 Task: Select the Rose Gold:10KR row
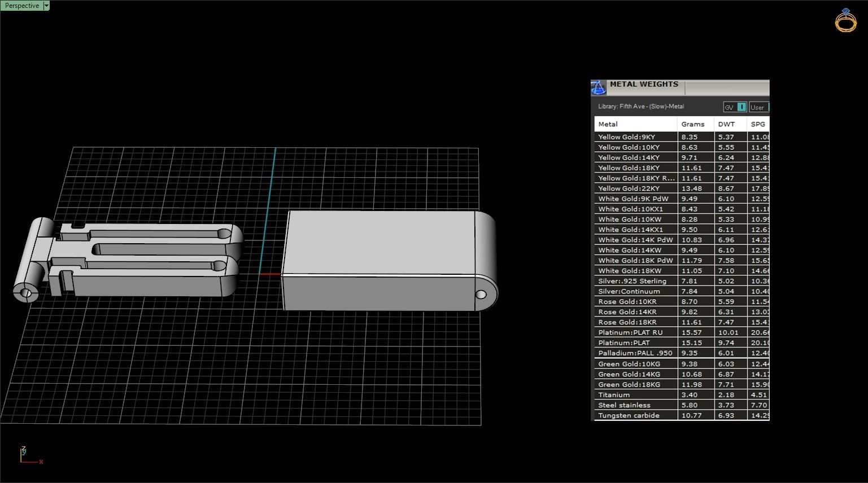pyautogui.click(x=682, y=302)
